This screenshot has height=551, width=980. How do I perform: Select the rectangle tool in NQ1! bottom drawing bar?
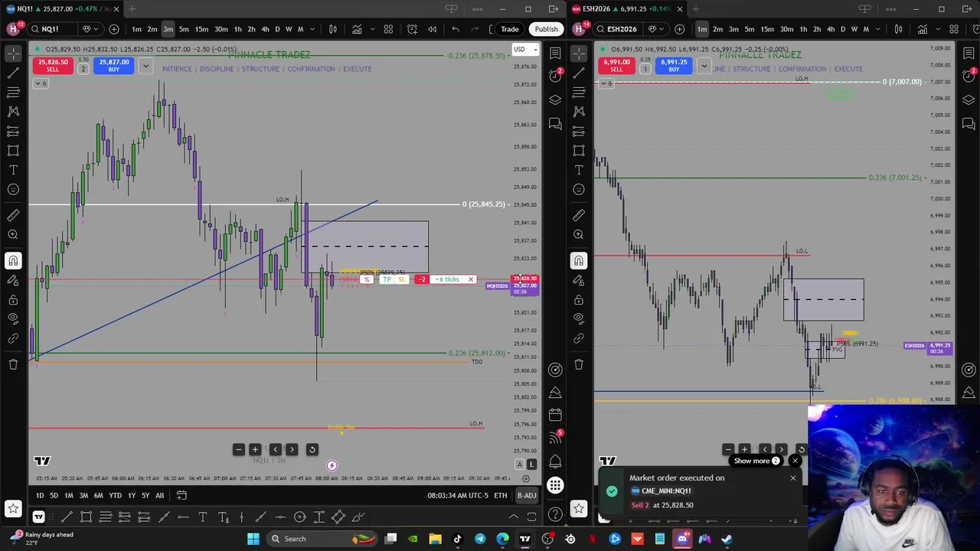[86, 517]
